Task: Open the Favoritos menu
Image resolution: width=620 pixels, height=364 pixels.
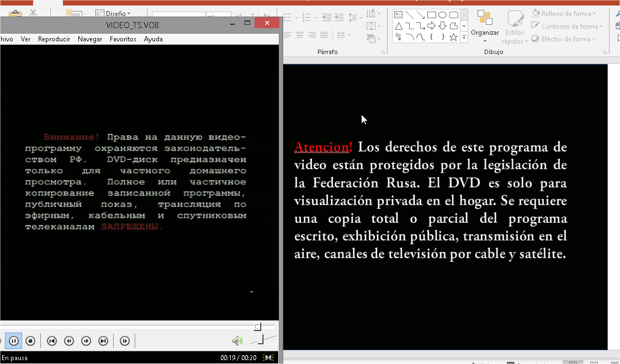Action: [x=123, y=39]
